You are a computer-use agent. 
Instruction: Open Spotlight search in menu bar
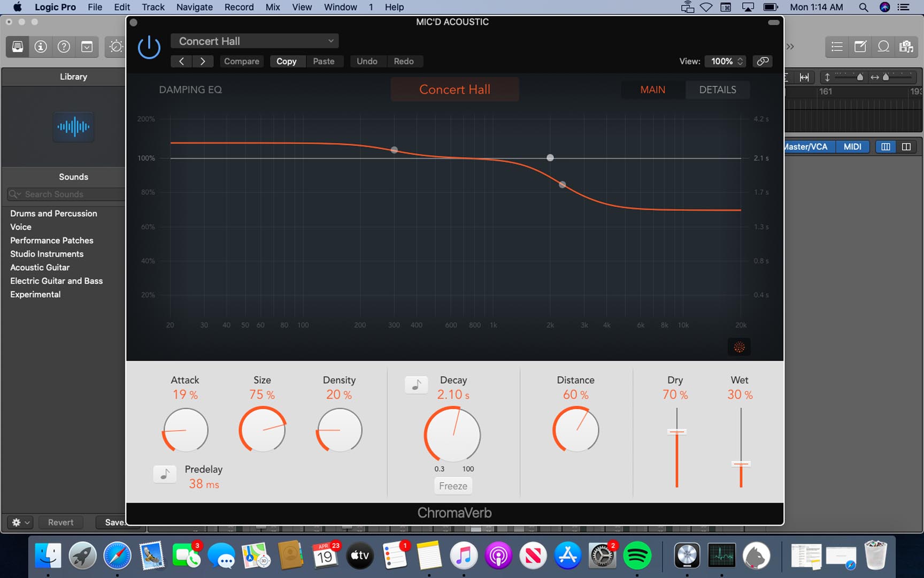coord(863,7)
